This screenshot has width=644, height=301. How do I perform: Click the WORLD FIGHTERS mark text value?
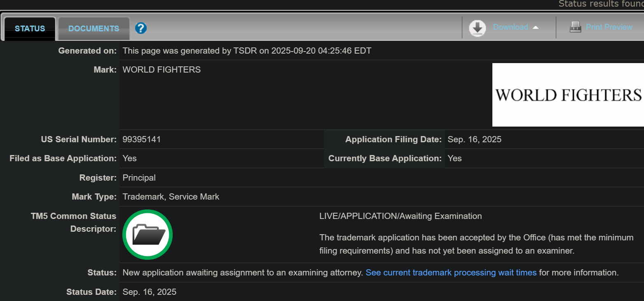[162, 70]
